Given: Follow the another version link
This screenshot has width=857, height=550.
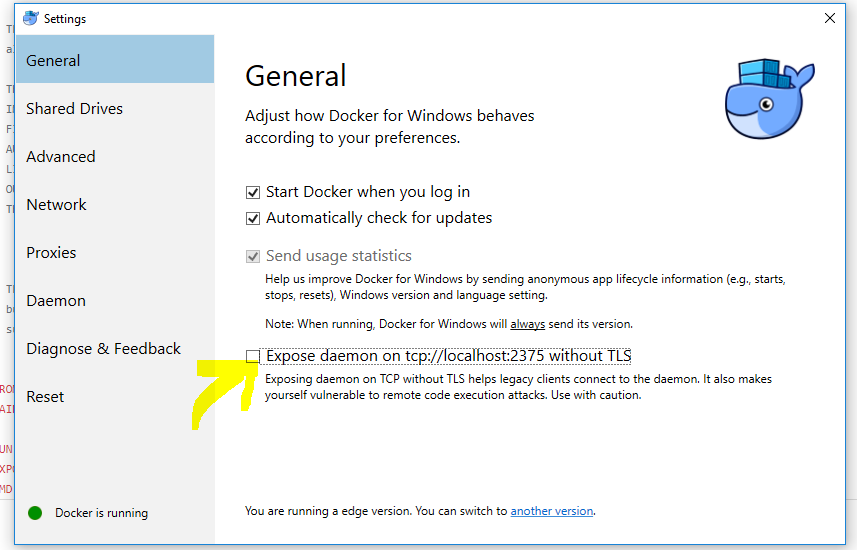Looking at the screenshot, I should pos(551,511).
